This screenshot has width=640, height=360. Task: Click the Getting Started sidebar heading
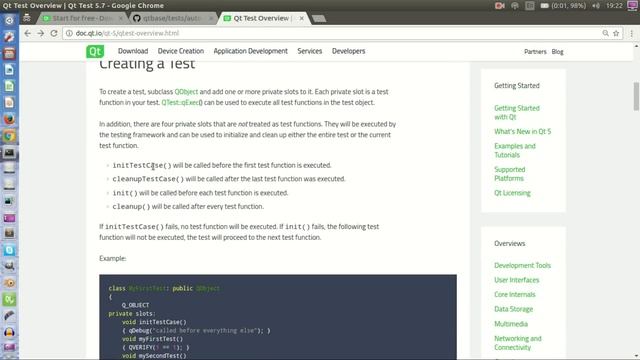click(x=517, y=86)
